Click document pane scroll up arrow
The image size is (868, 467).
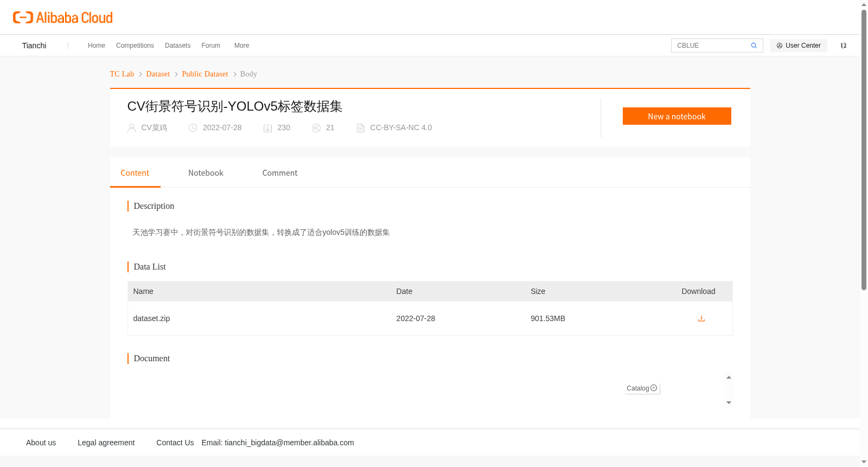point(729,377)
